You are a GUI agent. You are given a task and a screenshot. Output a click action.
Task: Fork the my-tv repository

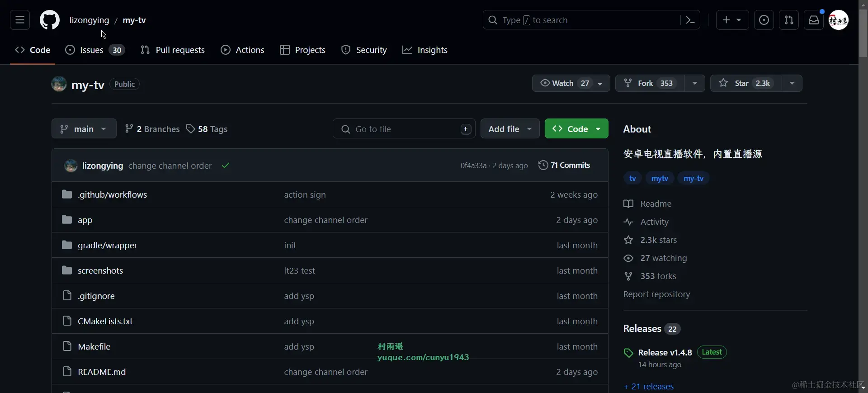click(650, 83)
